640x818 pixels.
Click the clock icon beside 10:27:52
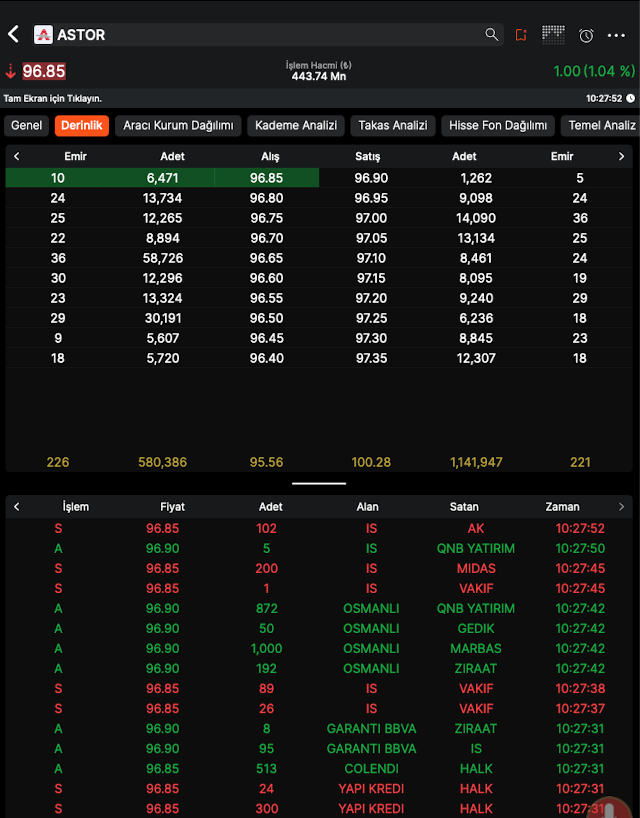631,99
